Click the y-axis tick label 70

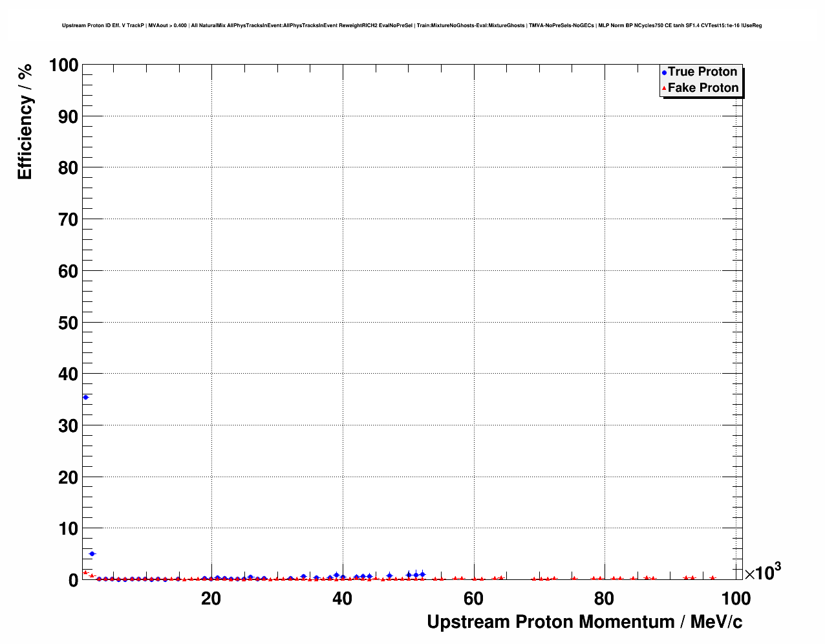(67, 220)
